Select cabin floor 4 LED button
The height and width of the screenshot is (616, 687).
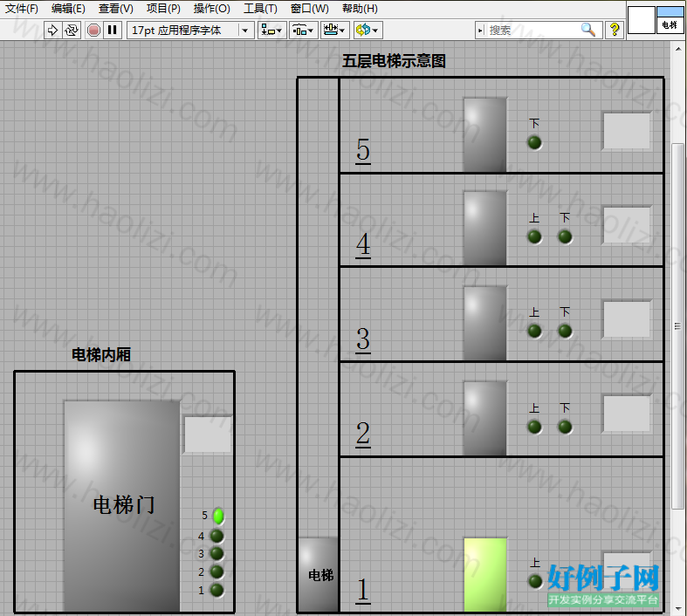tap(216, 536)
